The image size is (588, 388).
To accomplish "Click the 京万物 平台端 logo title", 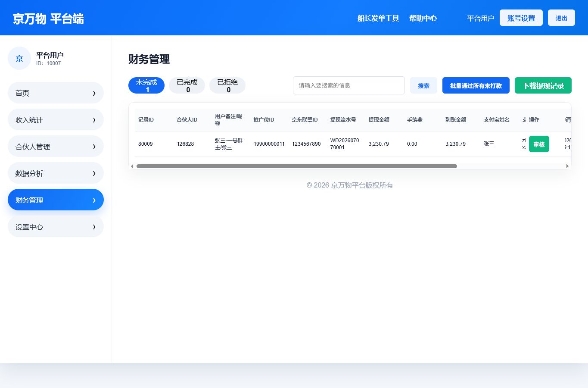I will tap(48, 19).
